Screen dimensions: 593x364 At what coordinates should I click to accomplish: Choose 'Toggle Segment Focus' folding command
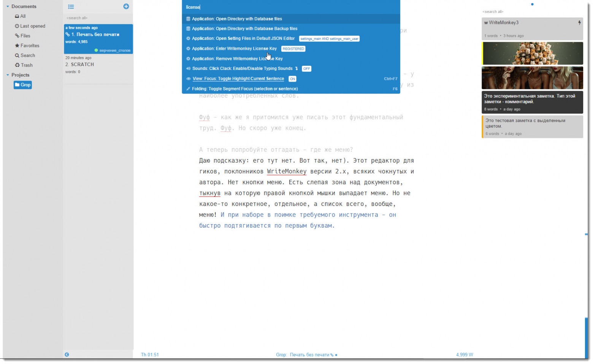click(291, 89)
